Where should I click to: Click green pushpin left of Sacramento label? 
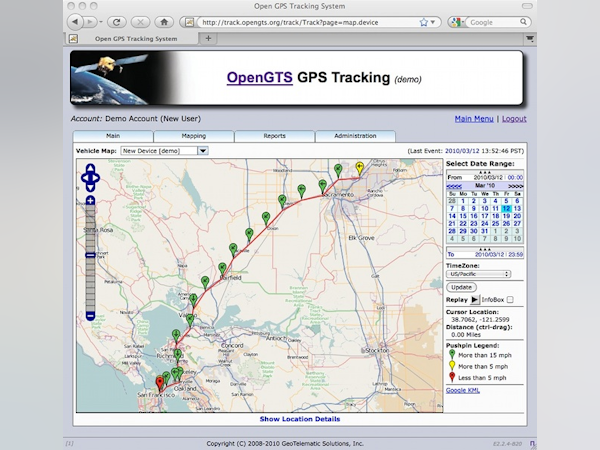[323, 186]
